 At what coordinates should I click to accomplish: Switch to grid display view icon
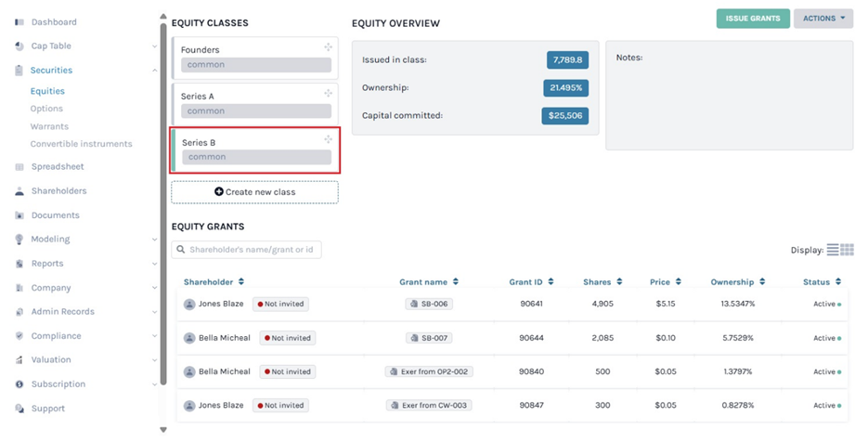pyautogui.click(x=847, y=250)
